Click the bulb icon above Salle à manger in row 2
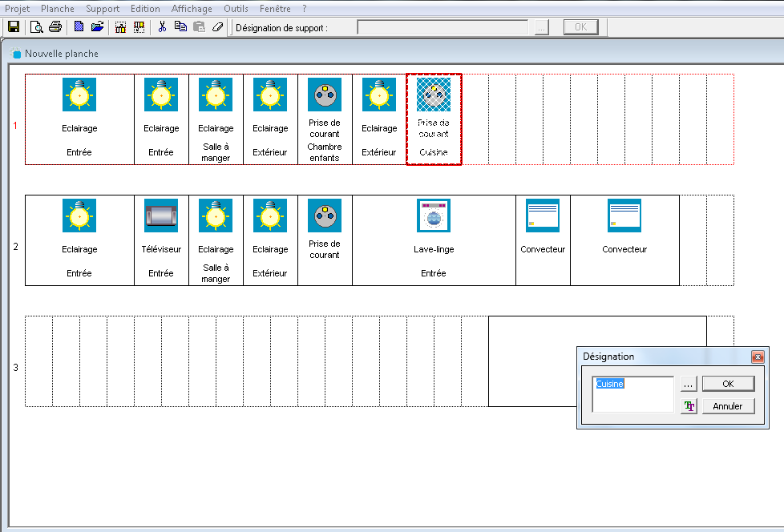Viewport: 784px width, 532px height. (216, 216)
